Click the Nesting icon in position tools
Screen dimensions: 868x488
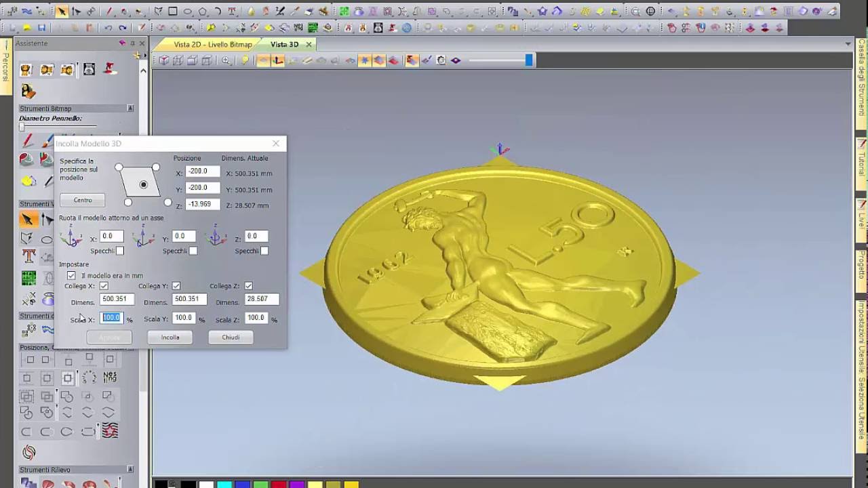[110, 376]
